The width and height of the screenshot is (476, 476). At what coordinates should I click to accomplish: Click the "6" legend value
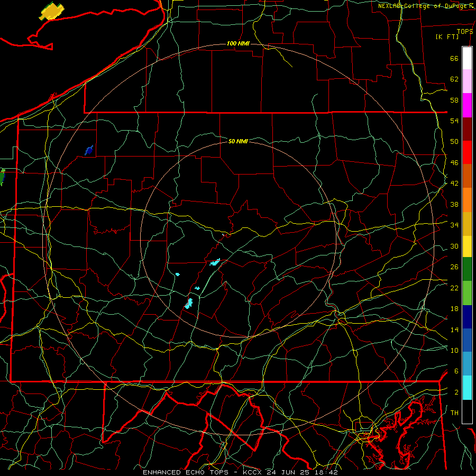456,371
